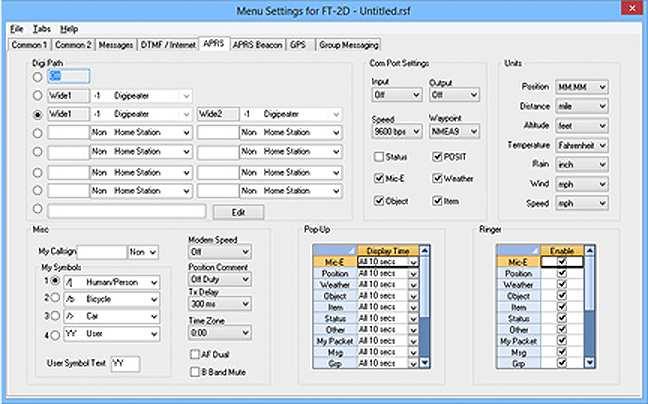Open the Units Speed mph dropdown
The width and height of the screenshot is (648, 404).
tap(581, 203)
